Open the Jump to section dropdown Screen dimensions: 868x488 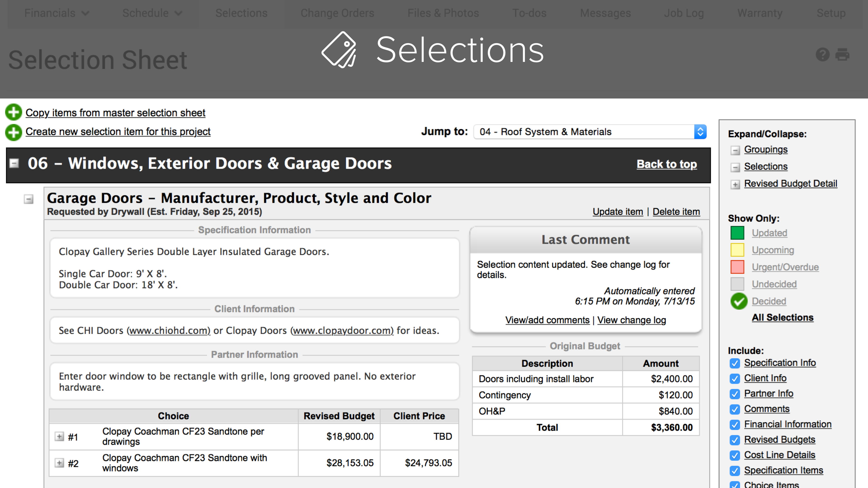click(590, 132)
